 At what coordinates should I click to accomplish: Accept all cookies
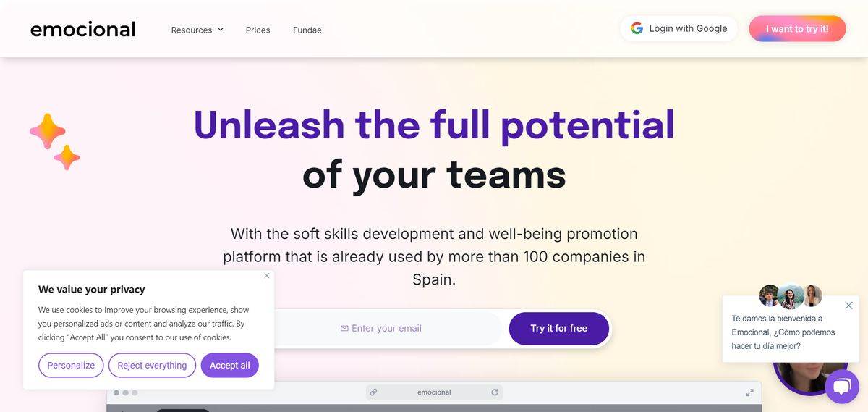pos(229,366)
